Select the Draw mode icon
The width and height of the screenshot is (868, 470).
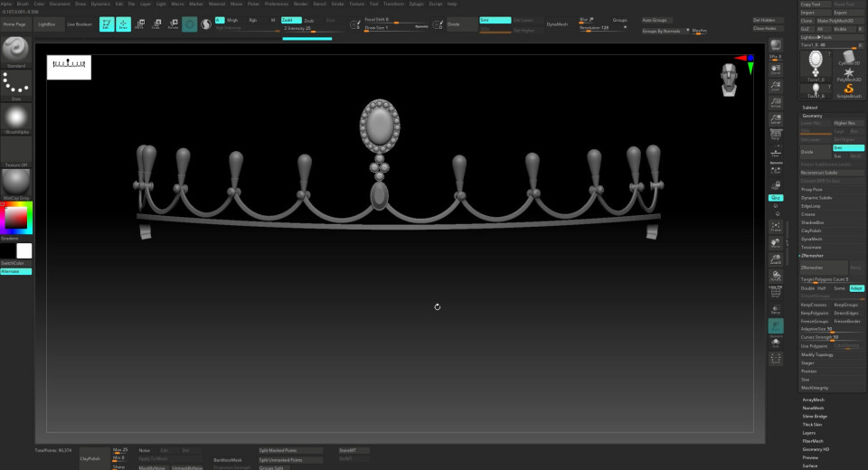click(x=123, y=23)
